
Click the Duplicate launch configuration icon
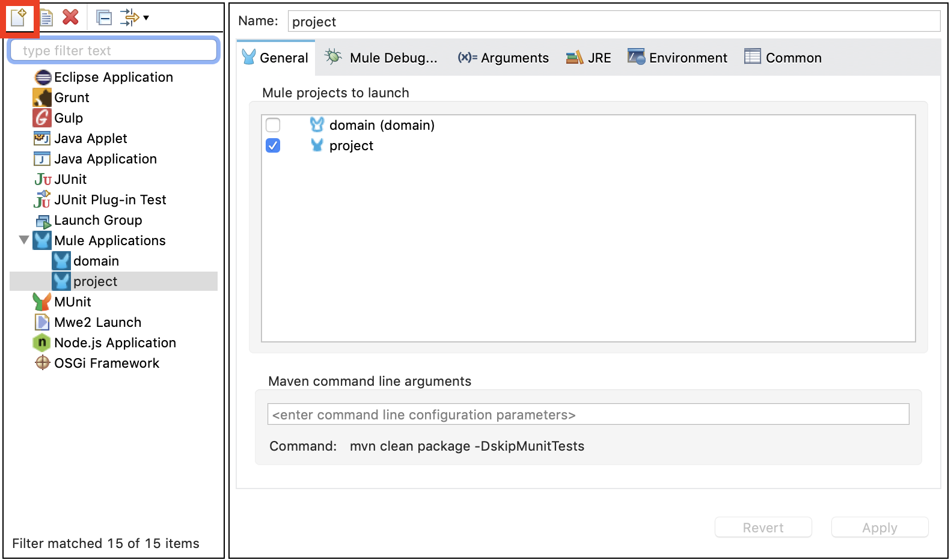[x=46, y=17]
